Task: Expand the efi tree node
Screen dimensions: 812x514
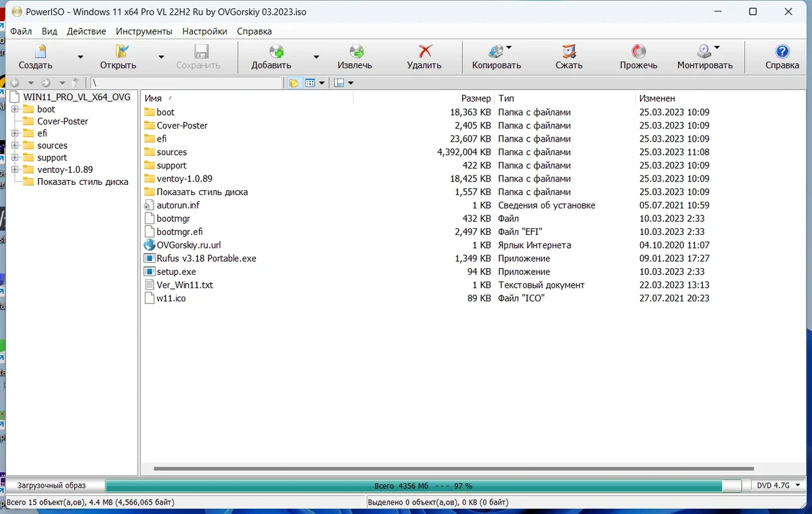Action: pyautogui.click(x=14, y=133)
